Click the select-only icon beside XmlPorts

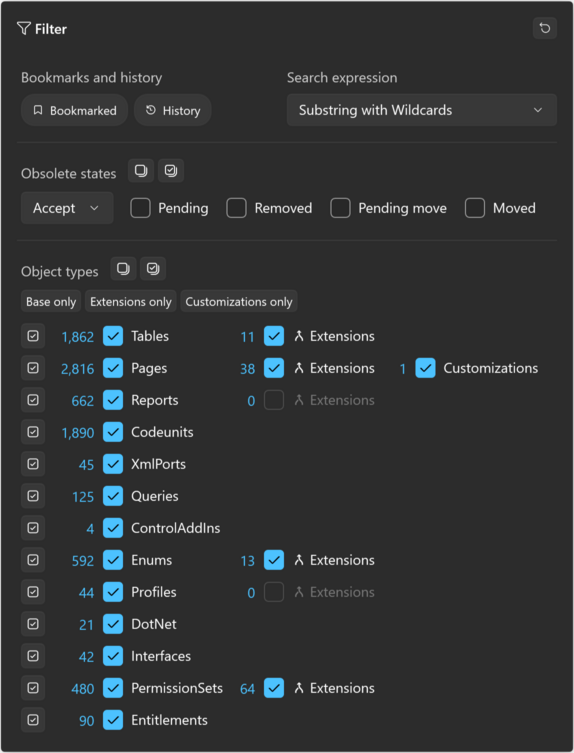(x=33, y=464)
